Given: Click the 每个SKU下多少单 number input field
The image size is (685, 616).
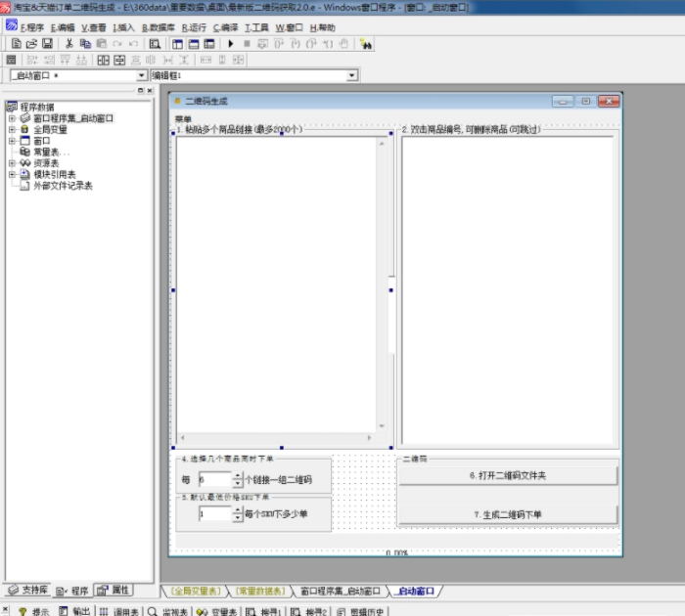Looking at the screenshot, I should click(214, 513).
